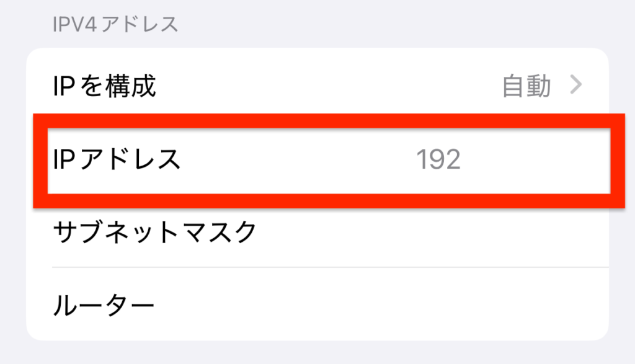Open the IPを構成 configuration row
635x364 pixels.
pos(104,86)
